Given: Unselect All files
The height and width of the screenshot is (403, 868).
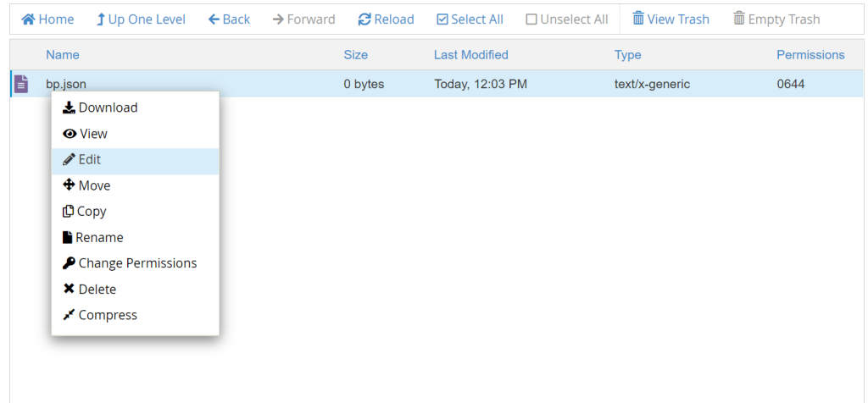Looking at the screenshot, I should tap(567, 19).
